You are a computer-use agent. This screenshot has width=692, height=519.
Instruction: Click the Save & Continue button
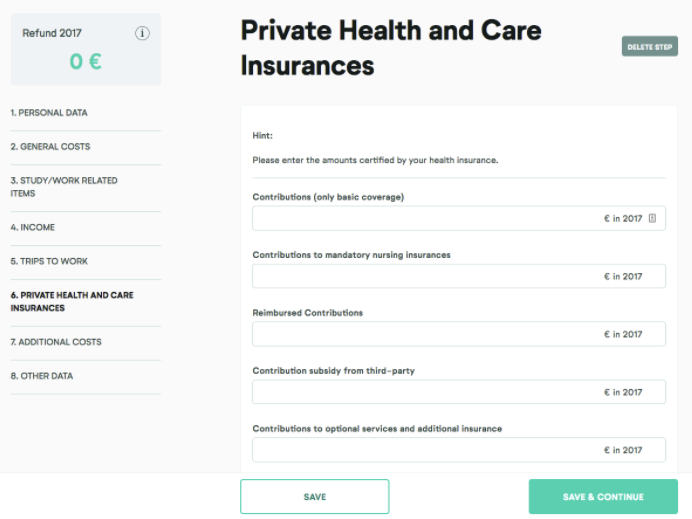(603, 496)
